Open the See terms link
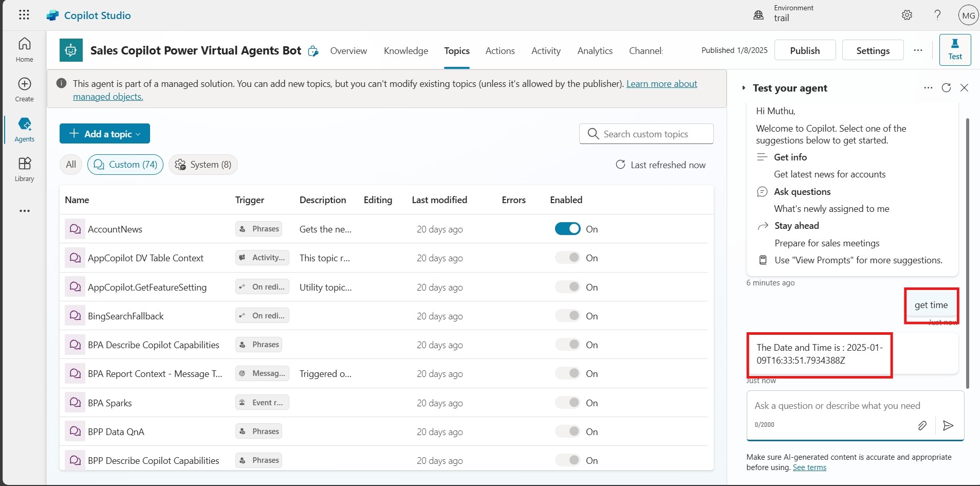 [809, 467]
